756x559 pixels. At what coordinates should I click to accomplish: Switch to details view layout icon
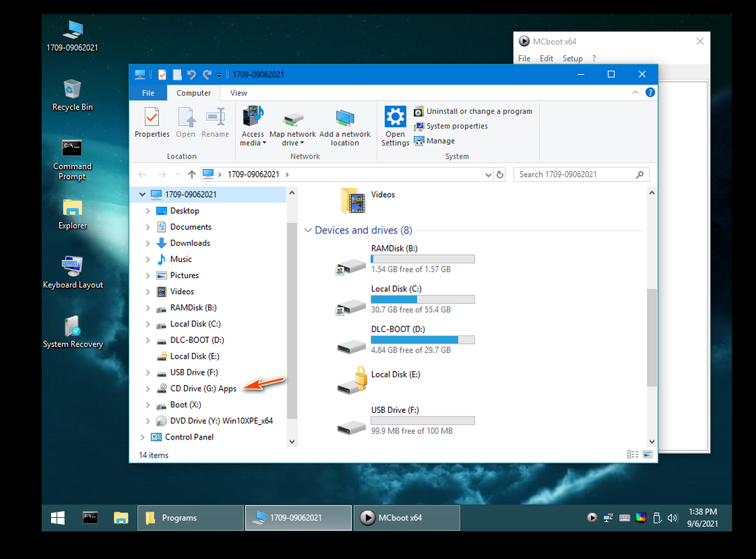pyautogui.click(x=633, y=454)
